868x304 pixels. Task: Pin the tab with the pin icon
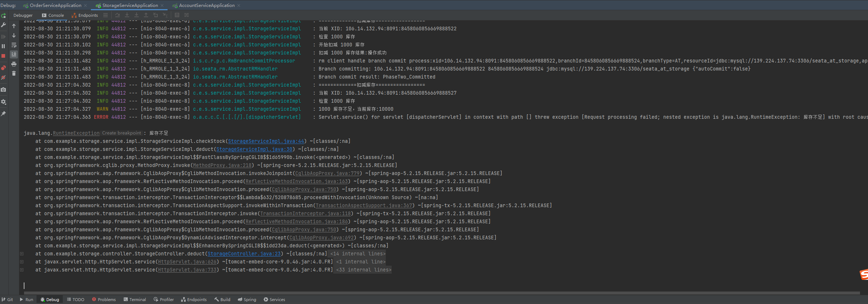(x=3, y=114)
